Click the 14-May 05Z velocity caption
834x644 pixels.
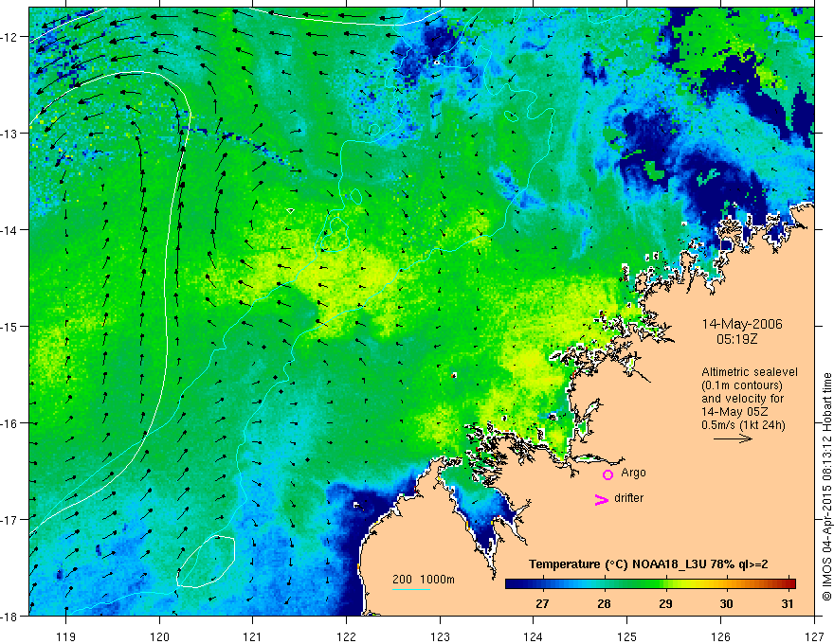point(734,412)
